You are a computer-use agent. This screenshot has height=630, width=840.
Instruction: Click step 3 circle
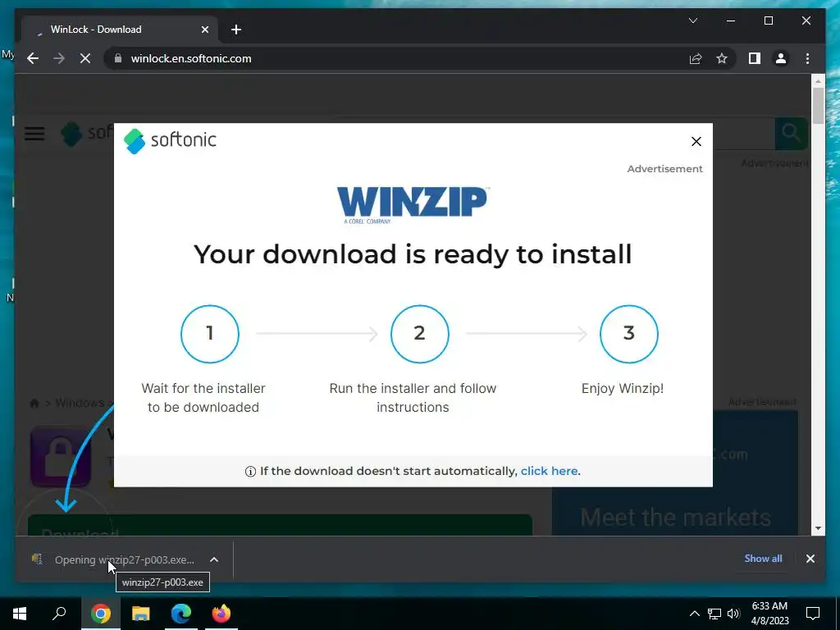pos(629,334)
